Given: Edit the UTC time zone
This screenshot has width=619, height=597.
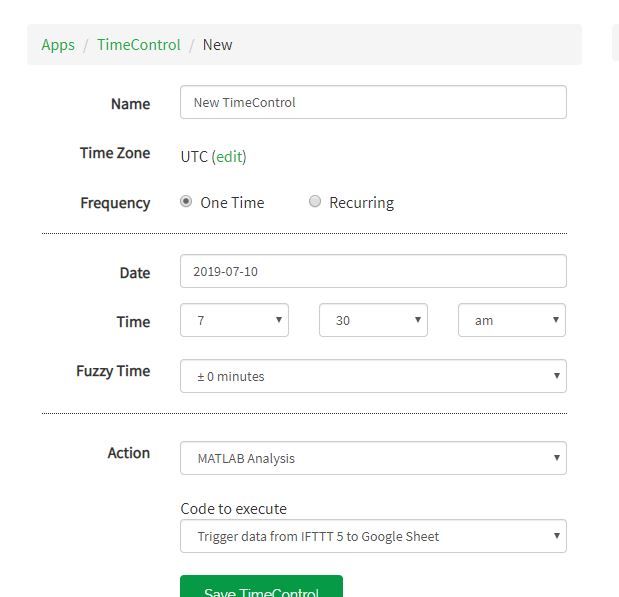Looking at the screenshot, I should point(229,157).
